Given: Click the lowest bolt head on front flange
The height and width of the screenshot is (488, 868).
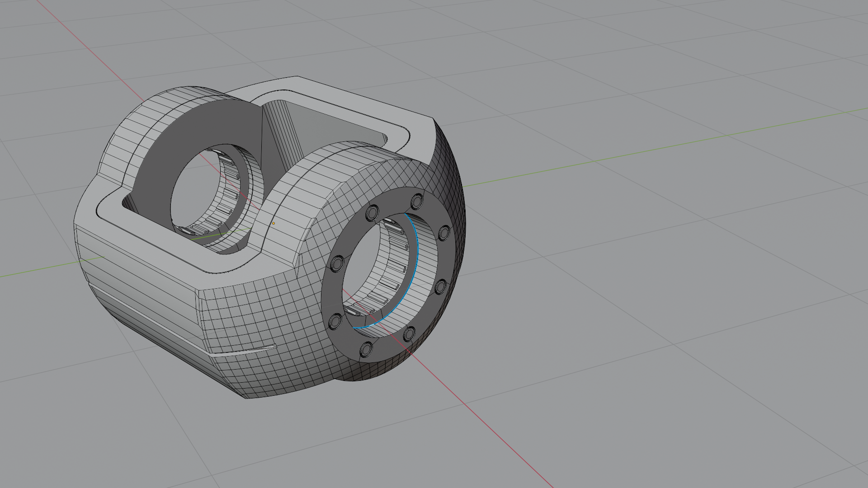Looking at the screenshot, I should [x=366, y=350].
